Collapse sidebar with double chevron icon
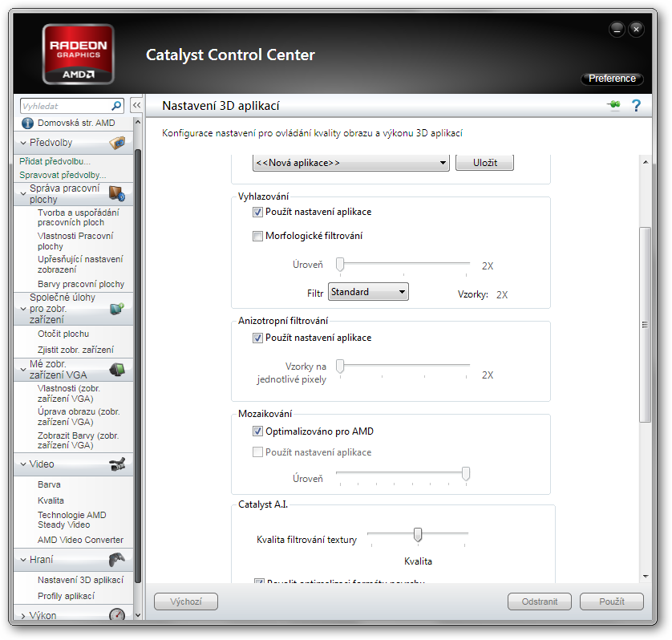 [x=136, y=105]
